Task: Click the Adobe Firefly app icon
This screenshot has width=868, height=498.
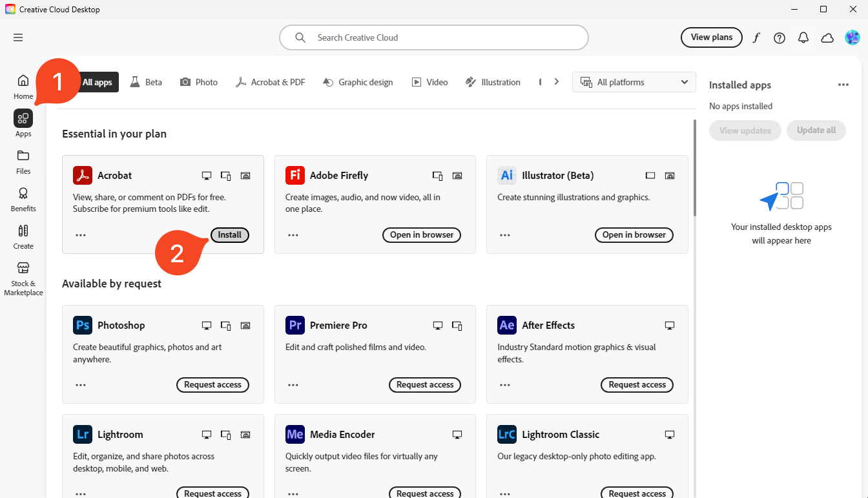Action: (x=295, y=175)
